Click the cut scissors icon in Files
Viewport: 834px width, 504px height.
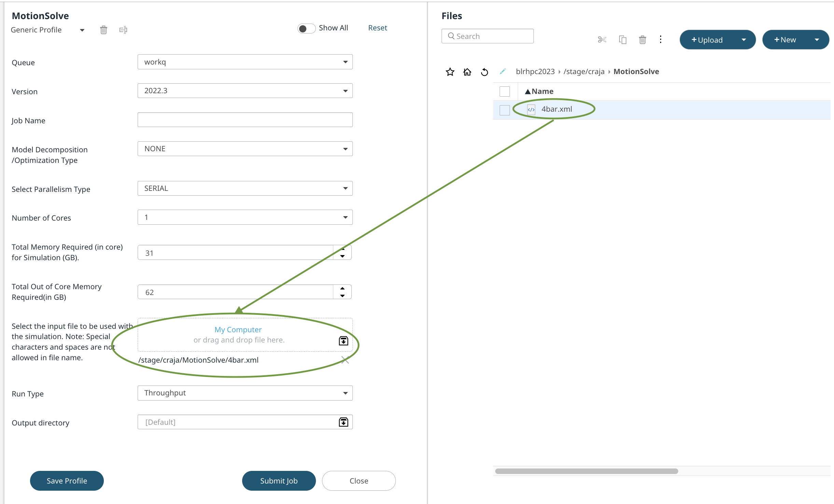coord(602,40)
